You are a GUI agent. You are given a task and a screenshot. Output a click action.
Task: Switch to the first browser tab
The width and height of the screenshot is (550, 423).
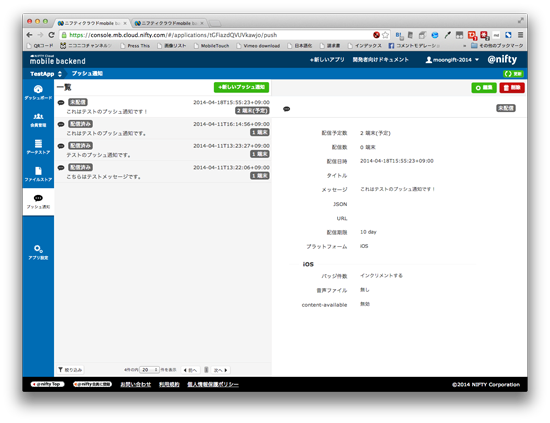pyautogui.click(x=91, y=23)
